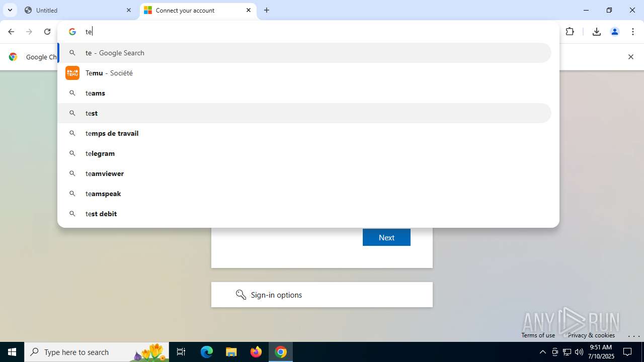Close the Connect your account tab

[x=249, y=10]
